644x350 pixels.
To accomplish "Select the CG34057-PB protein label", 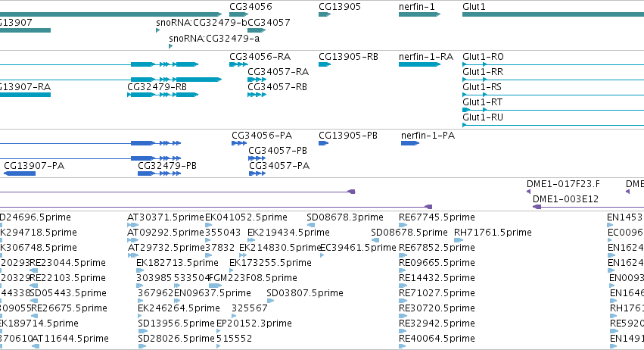I will pyautogui.click(x=278, y=151).
